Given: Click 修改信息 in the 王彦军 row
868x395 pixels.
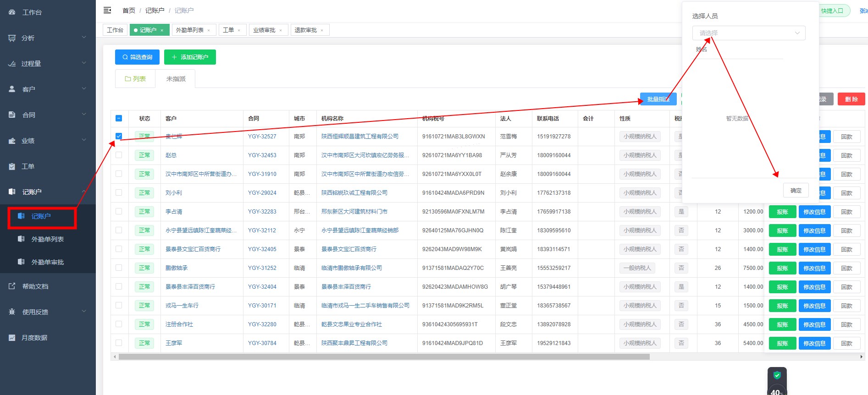Looking at the screenshot, I should pyautogui.click(x=814, y=343).
